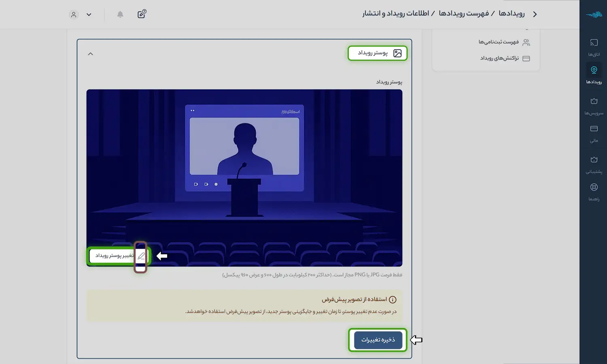Click the notification bell icon

(x=120, y=15)
